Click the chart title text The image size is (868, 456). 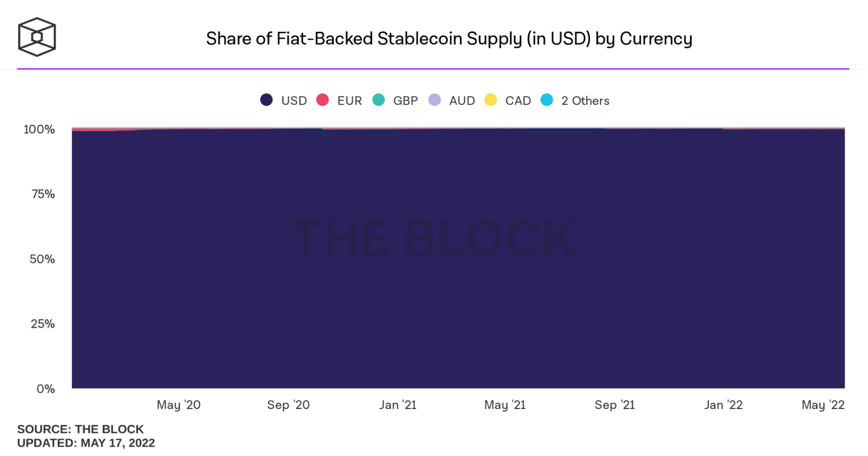[449, 39]
